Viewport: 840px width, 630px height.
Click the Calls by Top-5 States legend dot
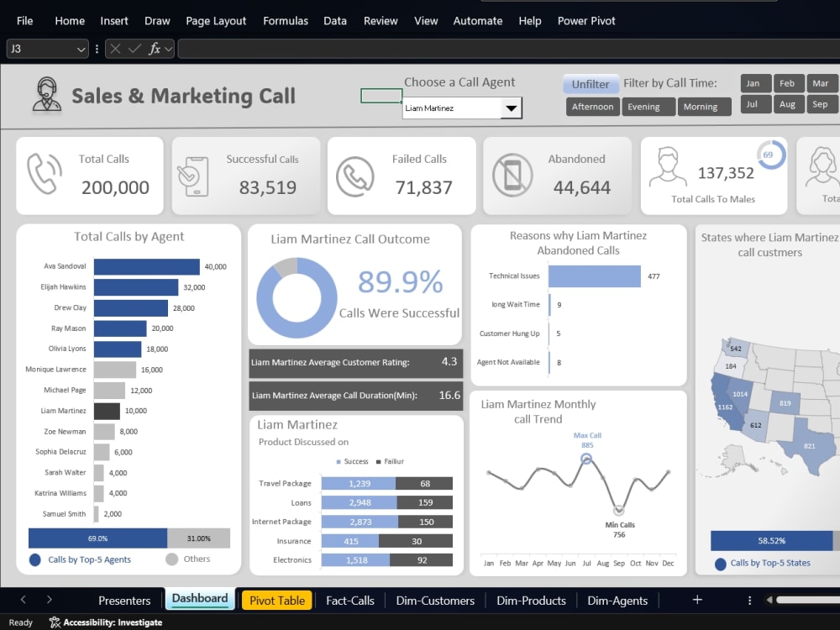(x=721, y=564)
